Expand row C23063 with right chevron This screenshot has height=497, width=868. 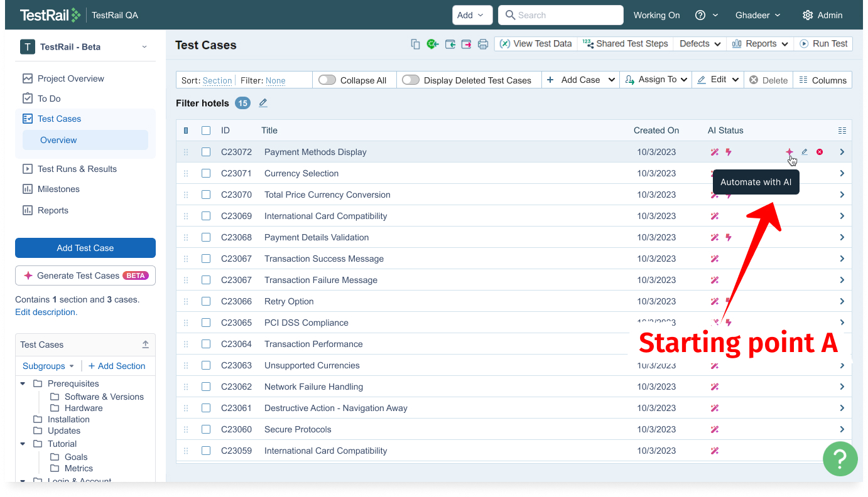tap(842, 365)
